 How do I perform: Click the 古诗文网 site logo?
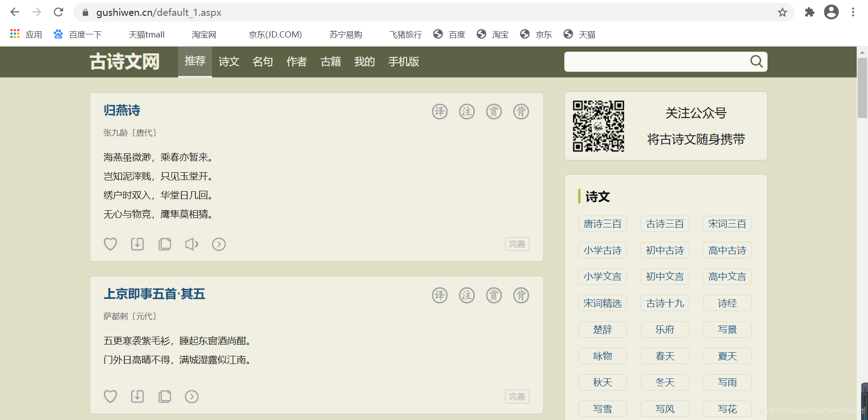(x=125, y=61)
